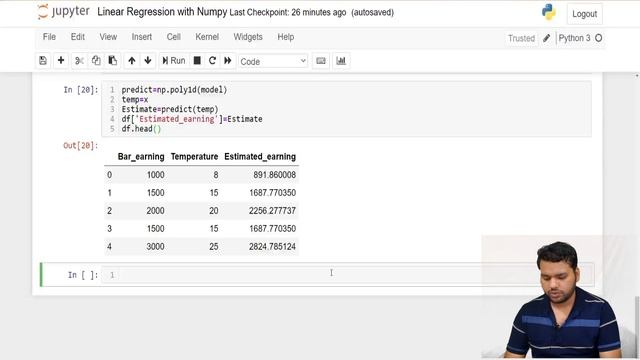Click the Python 3 kernel idle circle indicator
This screenshot has height=360, width=640.
coord(599,38)
